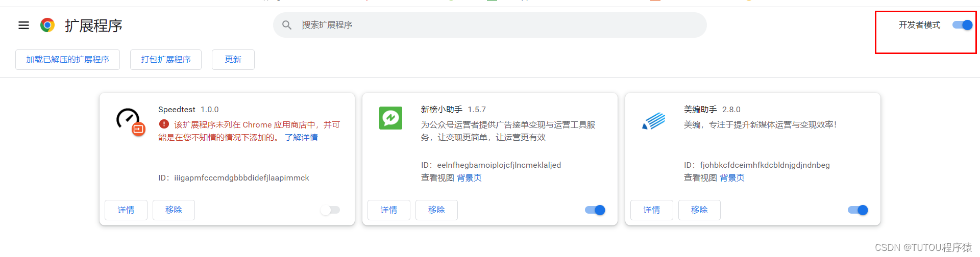Disable the 美编助手 extension toggle

point(858,210)
